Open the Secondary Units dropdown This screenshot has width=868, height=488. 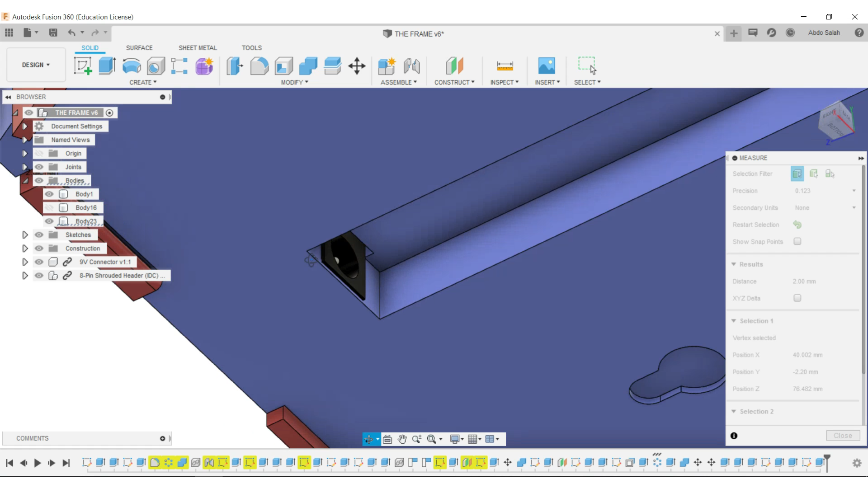(825, 208)
